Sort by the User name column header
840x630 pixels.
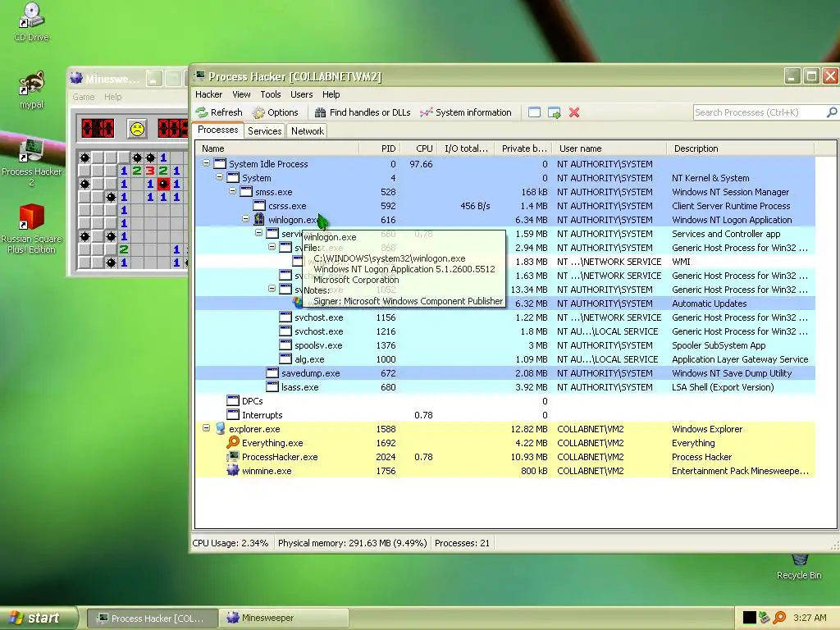pos(609,148)
